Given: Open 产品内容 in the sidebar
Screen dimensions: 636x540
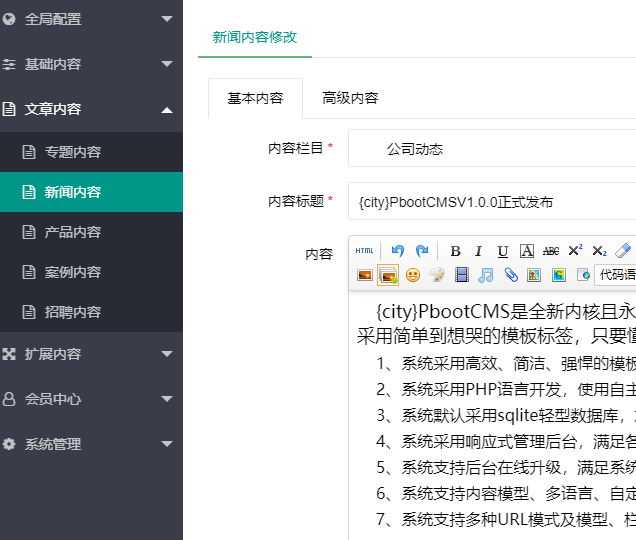Looking at the screenshot, I should (x=73, y=232).
